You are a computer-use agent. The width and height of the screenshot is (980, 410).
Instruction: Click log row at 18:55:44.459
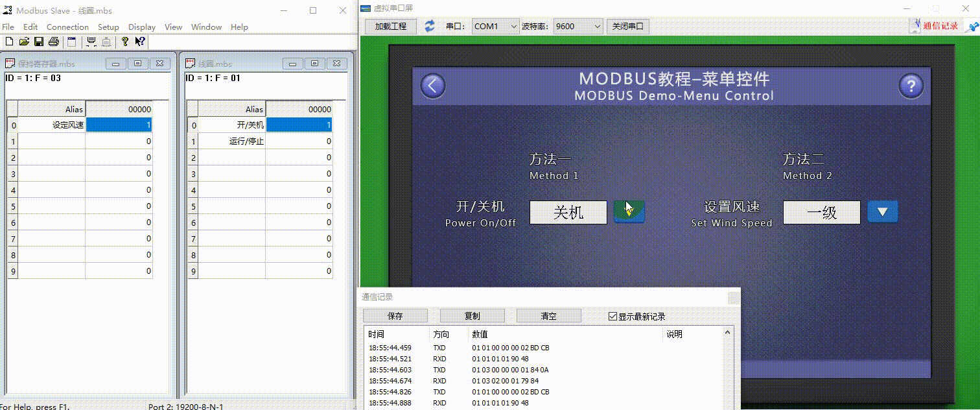(543, 348)
